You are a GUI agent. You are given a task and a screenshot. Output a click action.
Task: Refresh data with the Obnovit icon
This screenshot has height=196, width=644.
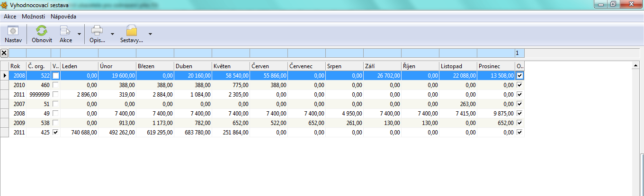coord(42,31)
